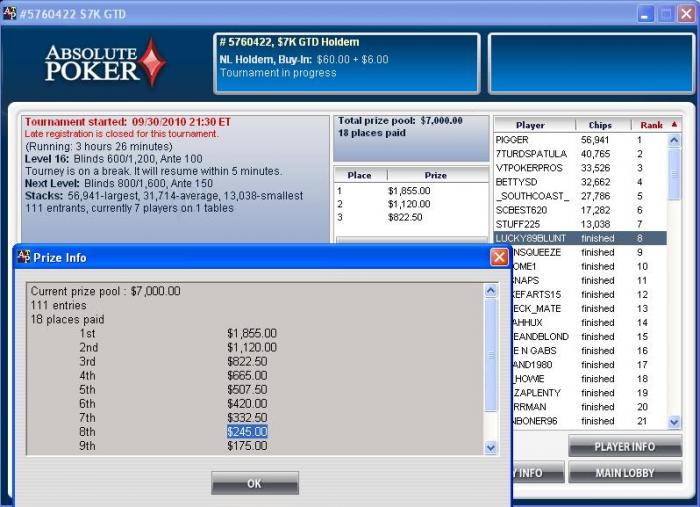The image size is (700, 507).
Task: Go to Main Lobby
Action: [x=625, y=473]
